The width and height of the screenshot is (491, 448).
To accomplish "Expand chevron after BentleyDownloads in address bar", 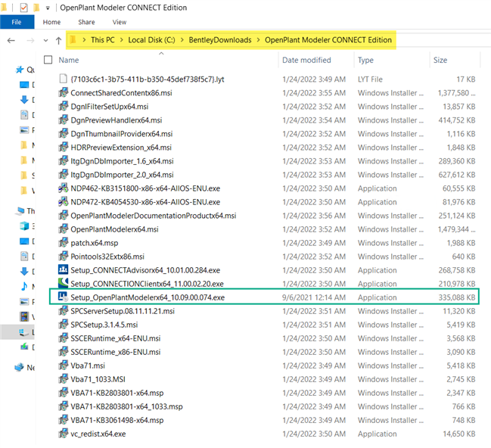I will [x=258, y=40].
